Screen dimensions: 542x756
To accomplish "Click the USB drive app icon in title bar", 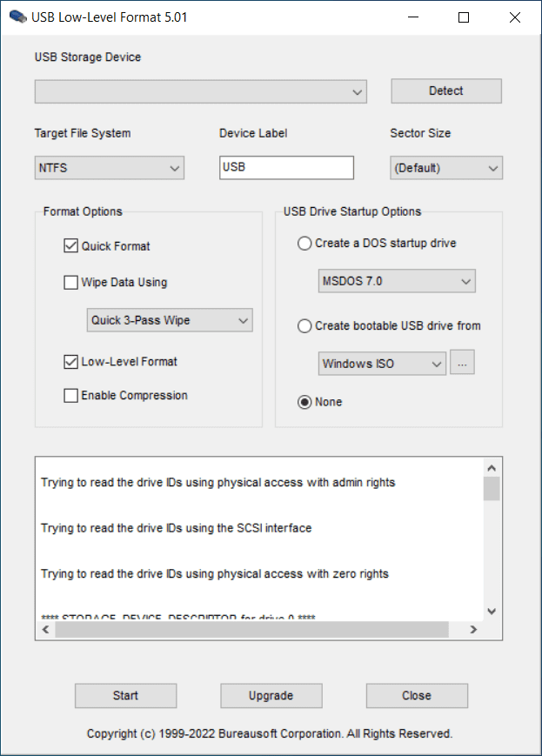I will coord(18,17).
